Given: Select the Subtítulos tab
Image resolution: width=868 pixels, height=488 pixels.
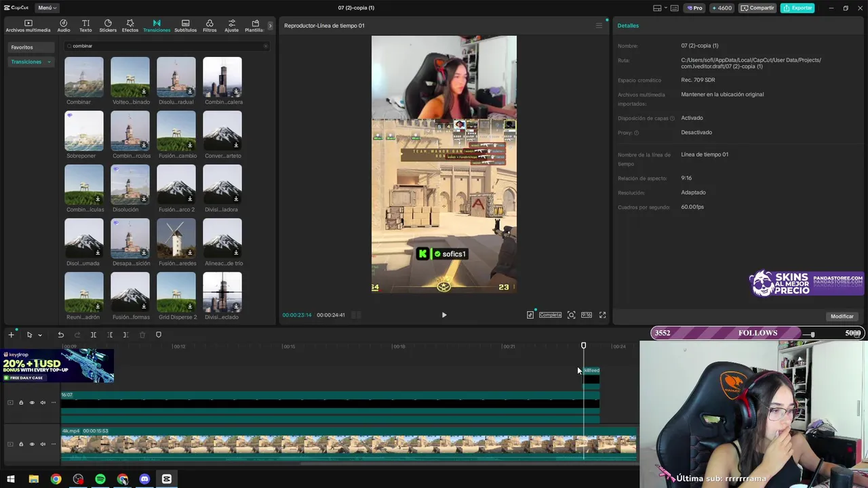Looking at the screenshot, I should [x=185, y=26].
